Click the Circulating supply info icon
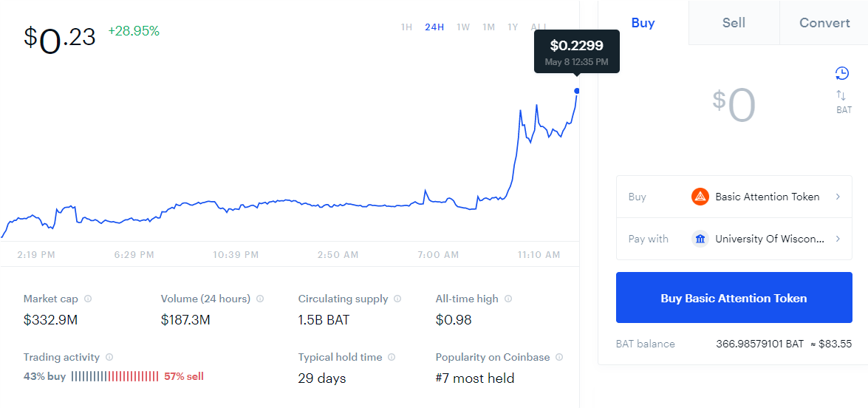 [397, 299]
